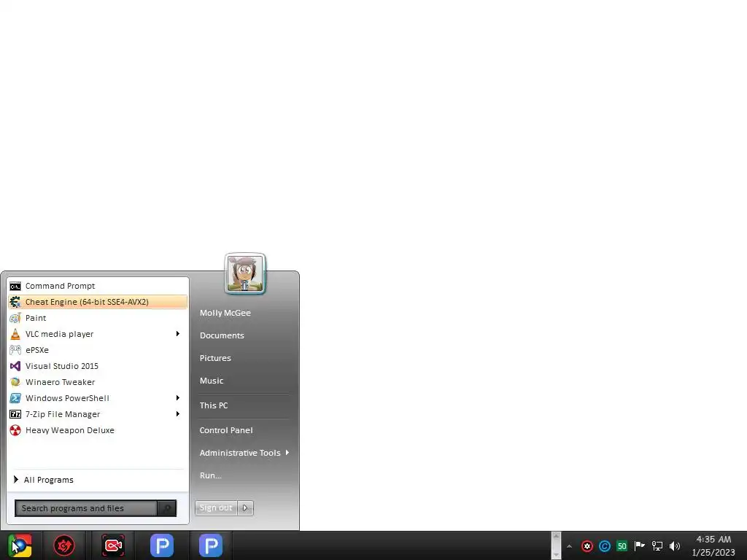Open the Molly McGee user folder
This screenshot has height=560, width=747.
225,313
